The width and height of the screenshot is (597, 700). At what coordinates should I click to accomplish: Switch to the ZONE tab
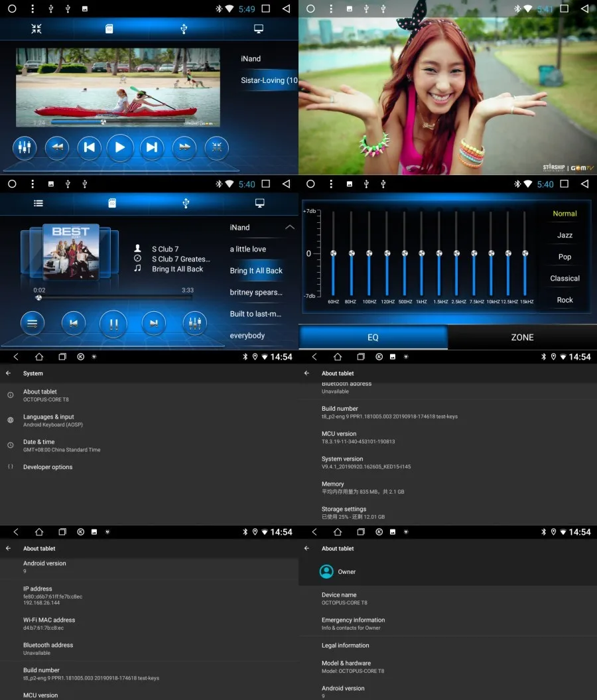[x=522, y=337]
